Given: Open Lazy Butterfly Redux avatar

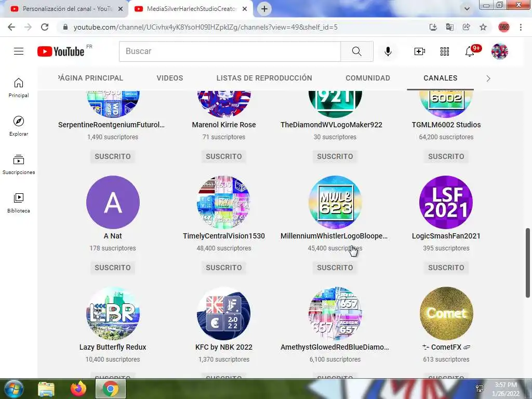Looking at the screenshot, I should 113,313.
